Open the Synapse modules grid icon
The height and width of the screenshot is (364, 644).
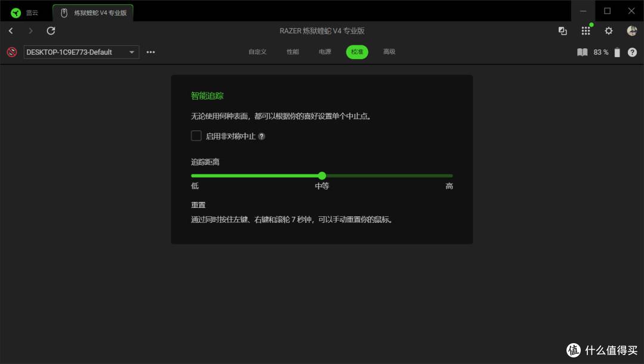pos(586,30)
